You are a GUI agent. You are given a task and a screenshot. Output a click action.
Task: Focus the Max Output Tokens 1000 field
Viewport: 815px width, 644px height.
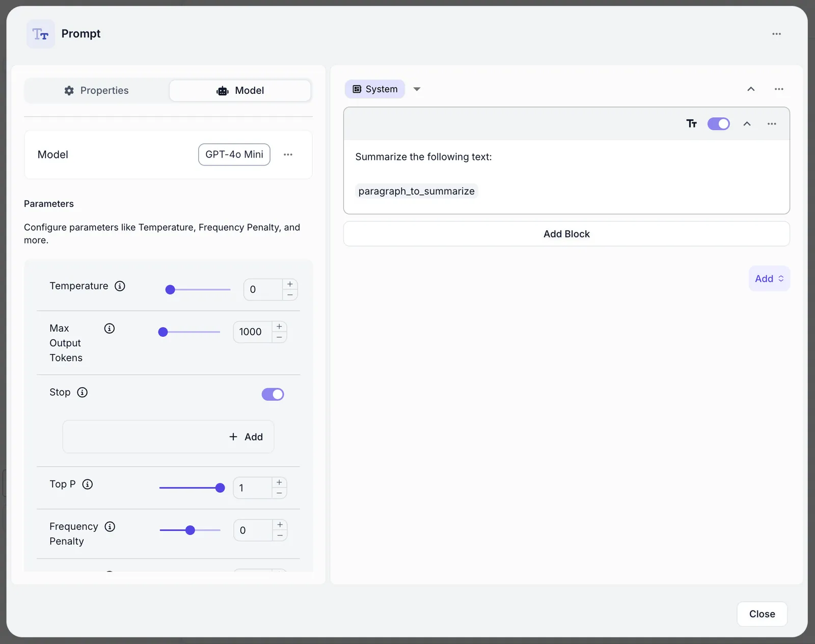pos(253,332)
